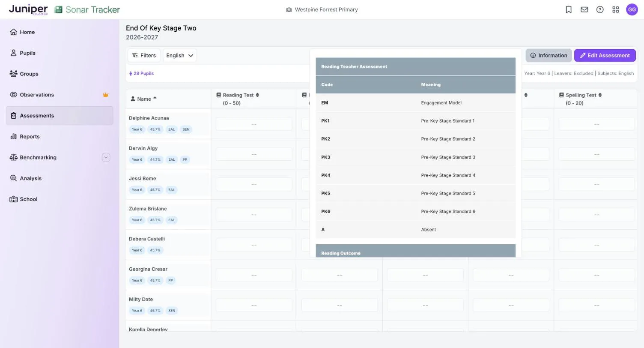This screenshot has width=644, height=348.
Task: Open Analysis in the sidebar
Action: tap(60, 178)
